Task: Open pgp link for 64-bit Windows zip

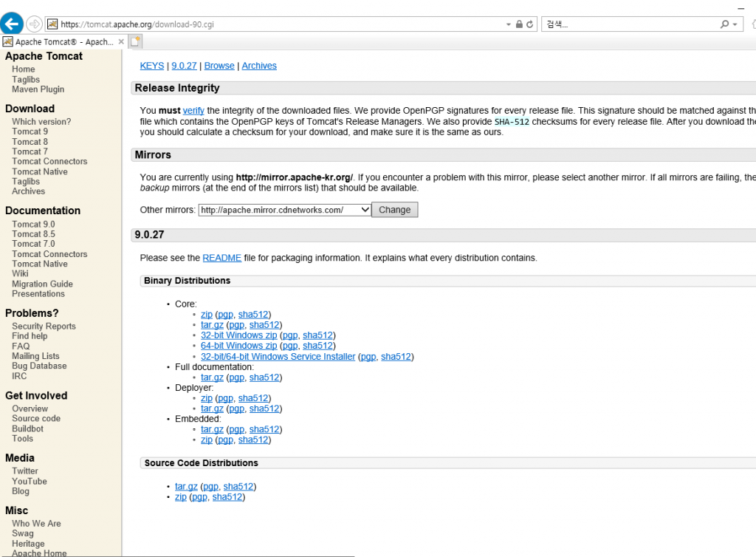Action: (x=290, y=346)
